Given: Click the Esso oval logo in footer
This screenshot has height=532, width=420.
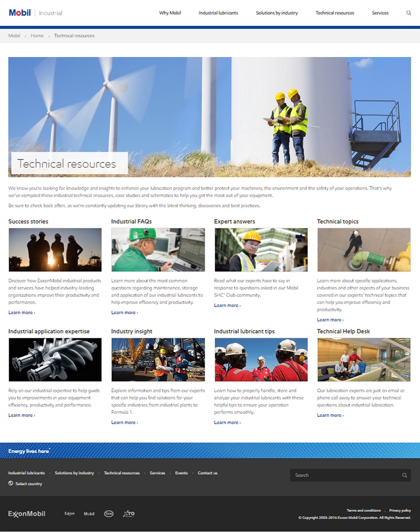Looking at the screenshot, I should click(109, 514).
